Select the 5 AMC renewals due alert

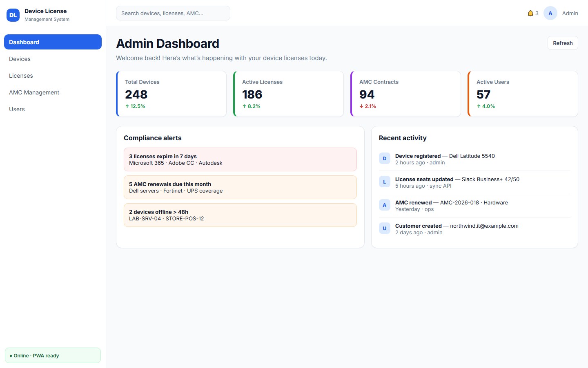(x=240, y=187)
